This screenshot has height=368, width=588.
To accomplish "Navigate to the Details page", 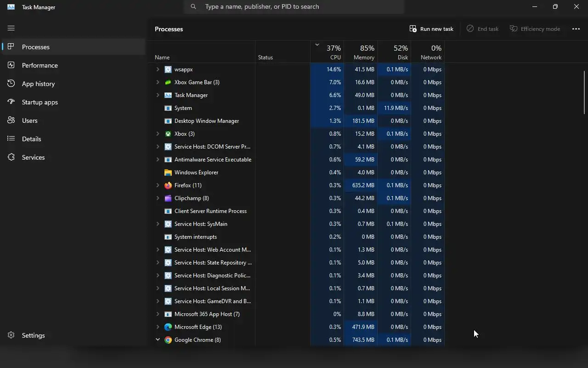I will 73,139.
